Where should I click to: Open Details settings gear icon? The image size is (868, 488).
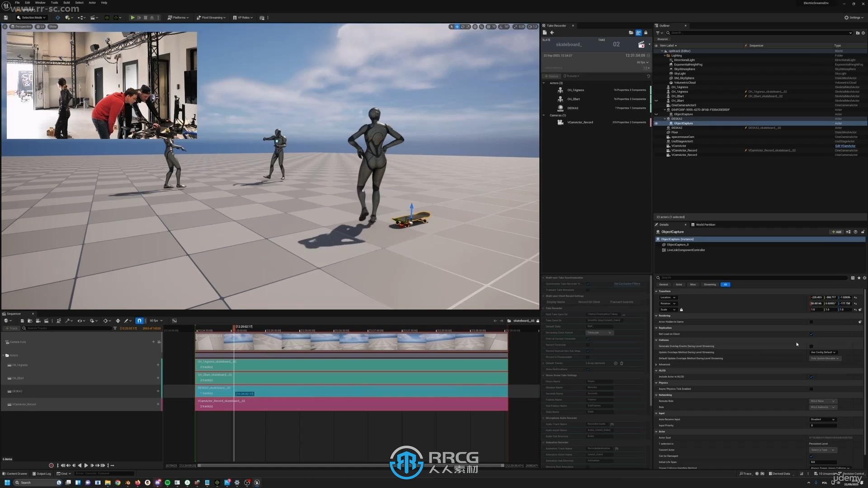point(864,278)
